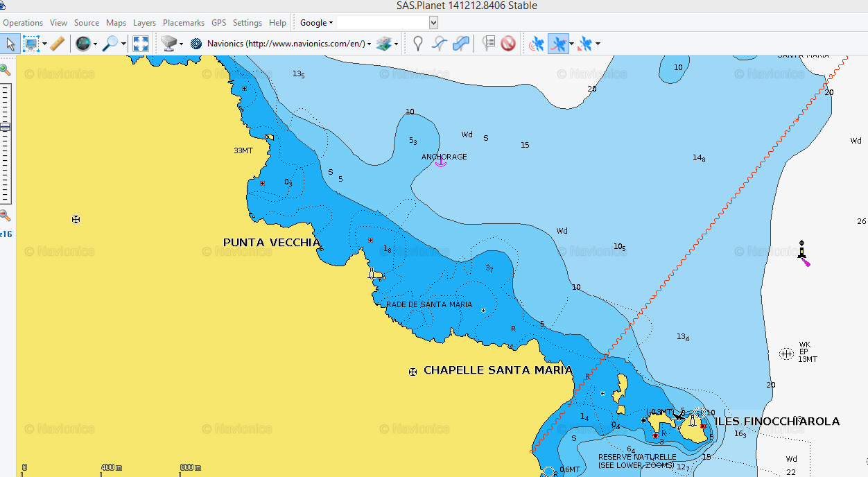This screenshot has height=477, width=868.
Task: Click the map layers stack icon
Action: click(x=384, y=44)
